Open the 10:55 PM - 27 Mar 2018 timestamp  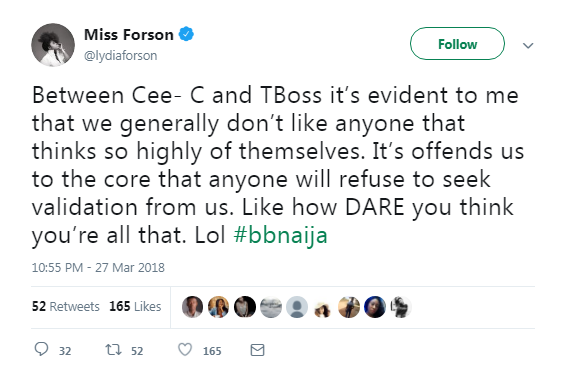pyautogui.click(x=98, y=268)
